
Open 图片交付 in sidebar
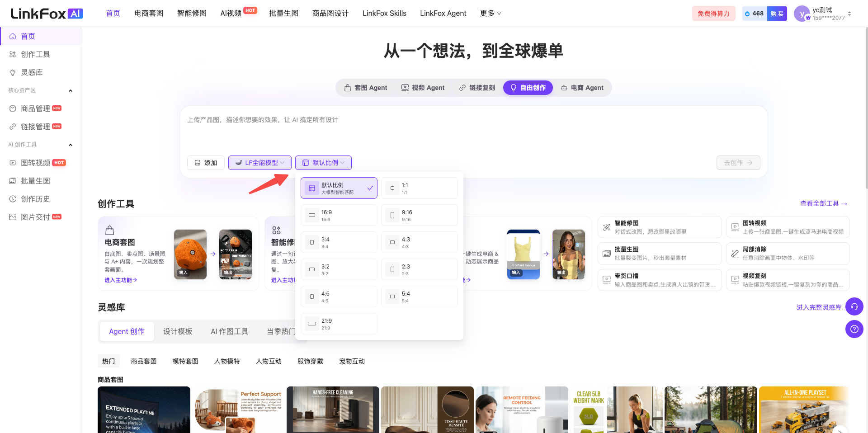click(41, 217)
